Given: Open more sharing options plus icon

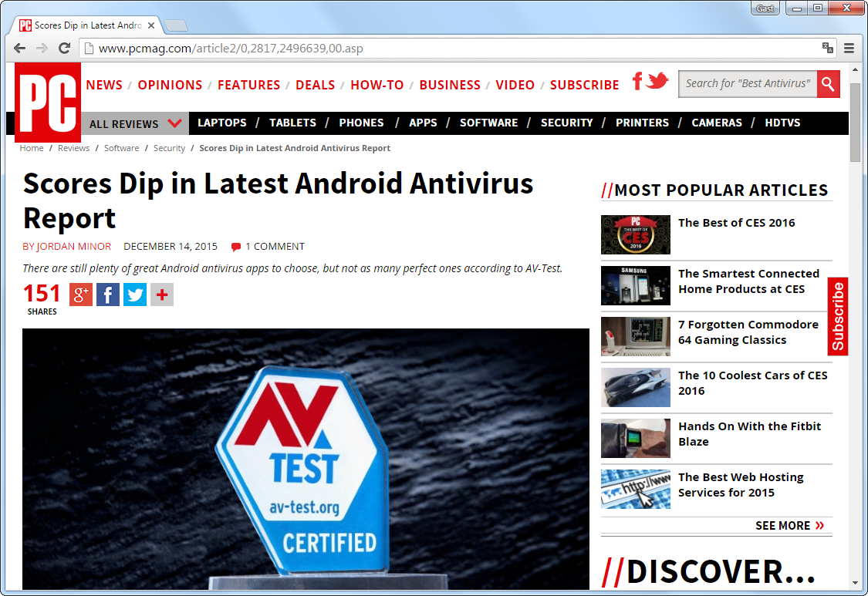Looking at the screenshot, I should pos(162,295).
